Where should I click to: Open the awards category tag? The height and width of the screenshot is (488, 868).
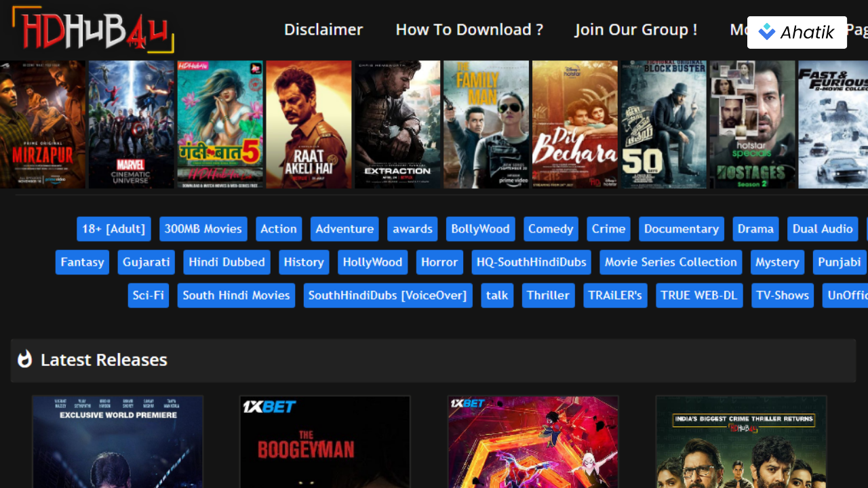(x=412, y=229)
